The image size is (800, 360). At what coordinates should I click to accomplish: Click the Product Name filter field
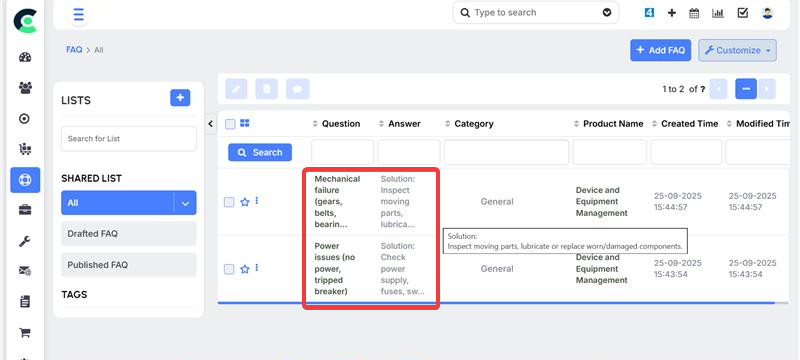pos(610,152)
